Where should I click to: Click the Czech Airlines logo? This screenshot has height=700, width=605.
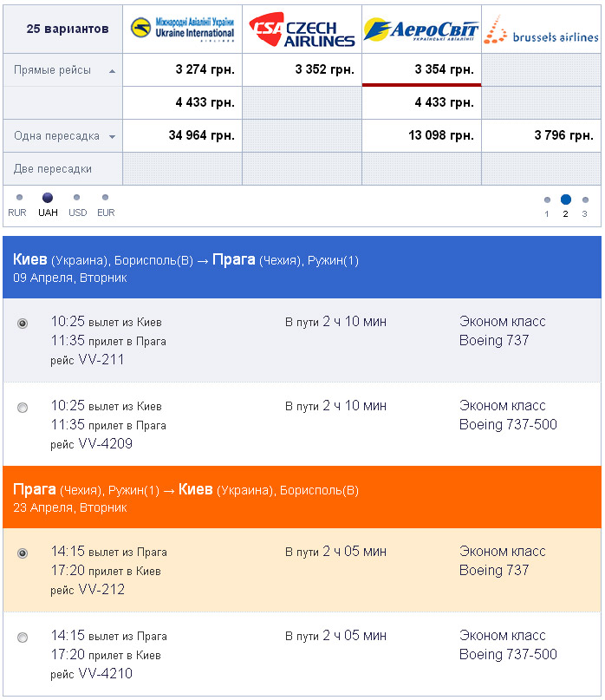click(302, 29)
